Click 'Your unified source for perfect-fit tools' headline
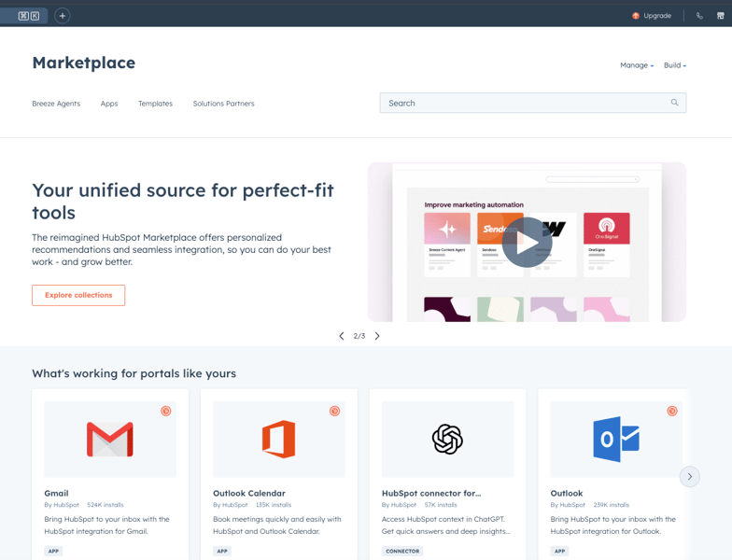The image size is (732, 560). click(183, 202)
